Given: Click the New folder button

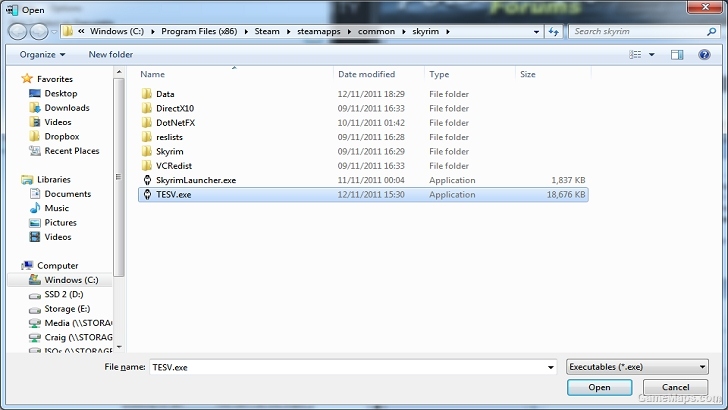Looking at the screenshot, I should point(110,54).
